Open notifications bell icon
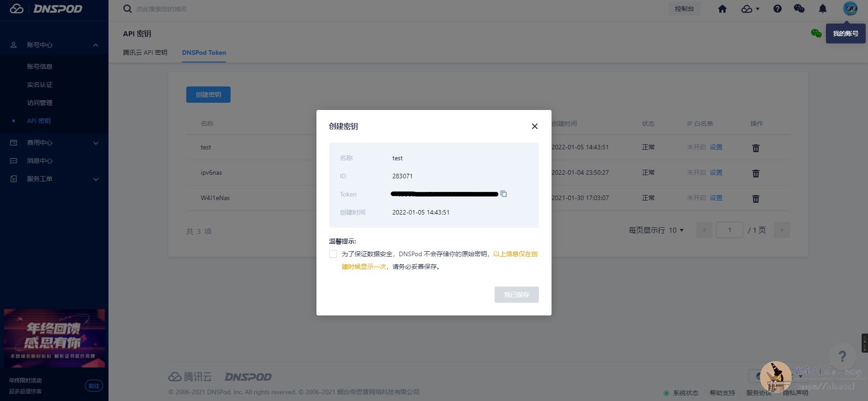Viewport: 868px width, 401px height. [823, 9]
